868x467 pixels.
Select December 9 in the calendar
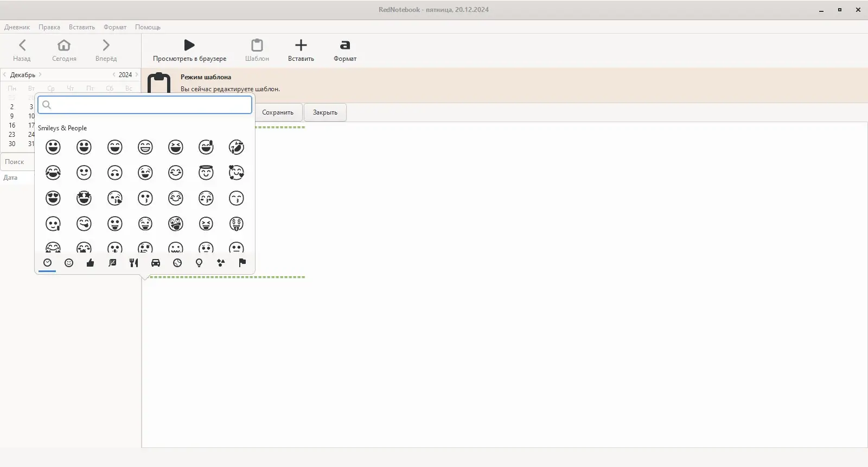pos(12,116)
